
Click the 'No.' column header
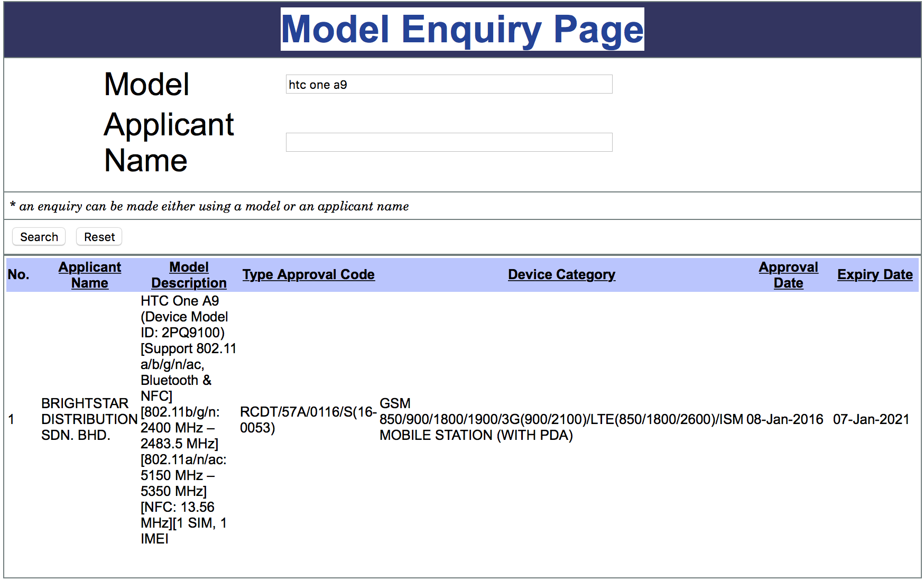19,274
